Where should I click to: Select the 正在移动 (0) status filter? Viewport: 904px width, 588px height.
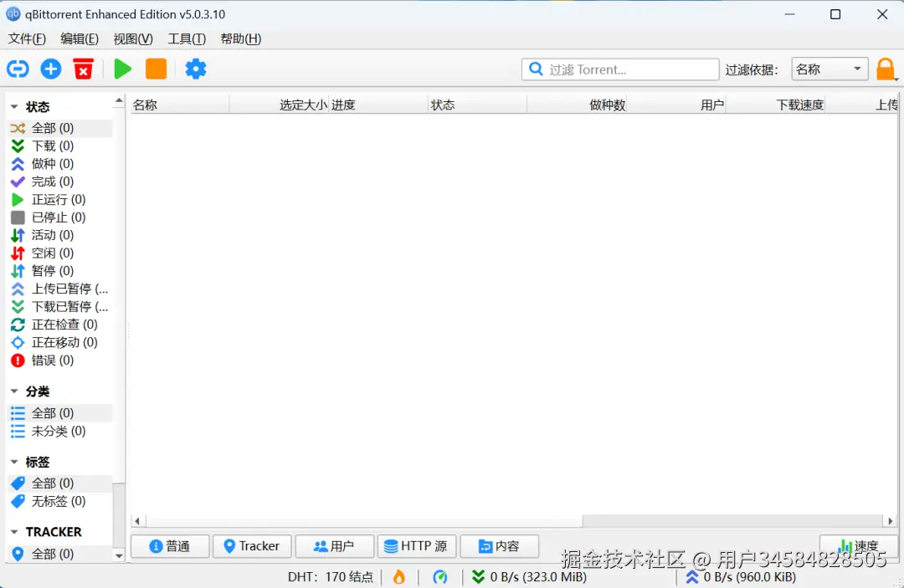(x=60, y=342)
